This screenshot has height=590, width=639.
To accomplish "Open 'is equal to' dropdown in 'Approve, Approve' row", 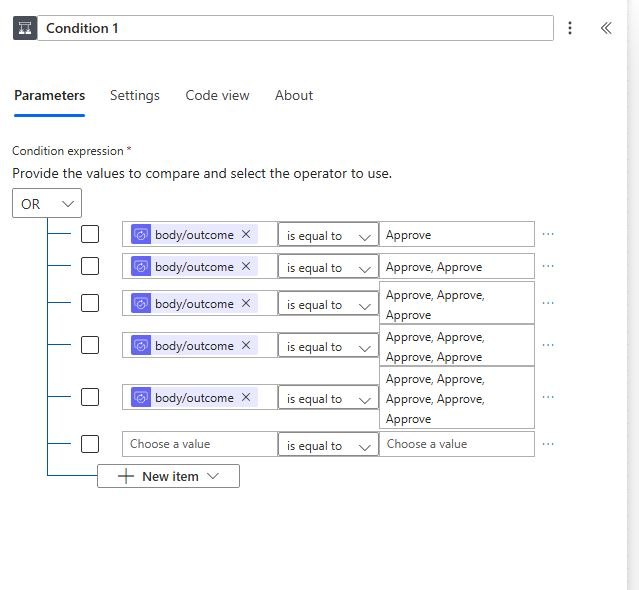I will click(x=328, y=267).
